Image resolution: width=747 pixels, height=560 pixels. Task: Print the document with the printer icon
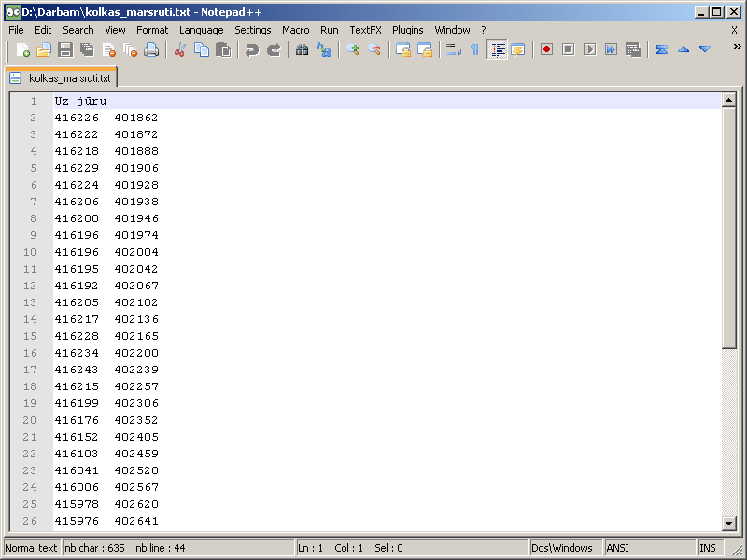click(151, 49)
